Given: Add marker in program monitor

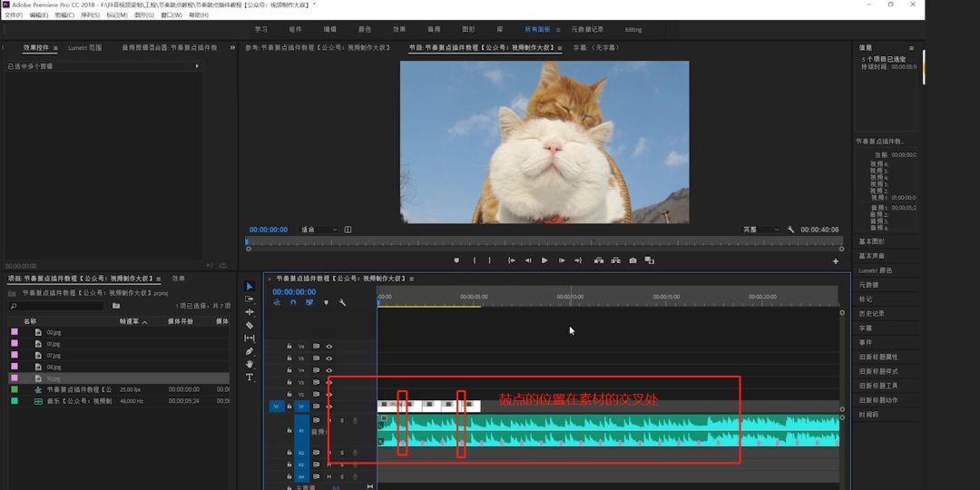Looking at the screenshot, I should click(456, 260).
